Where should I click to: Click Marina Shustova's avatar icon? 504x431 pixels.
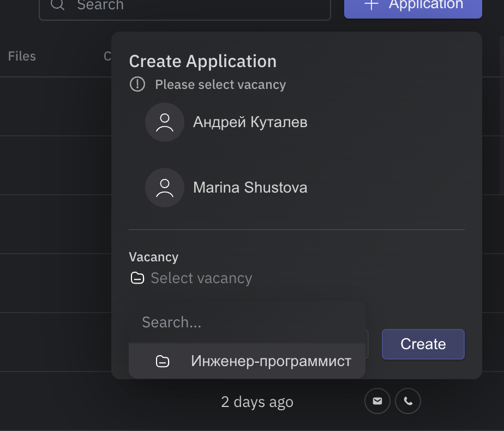click(x=164, y=188)
